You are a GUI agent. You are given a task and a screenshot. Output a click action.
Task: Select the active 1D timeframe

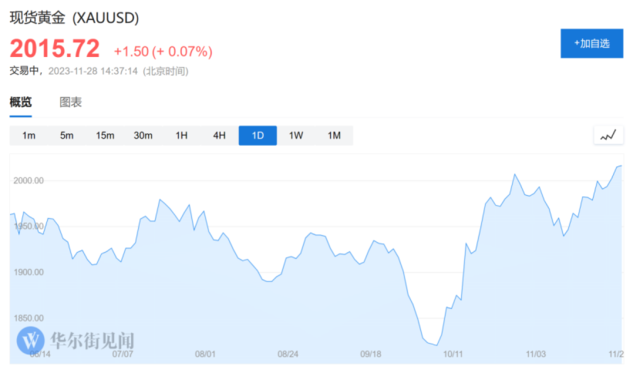258,135
